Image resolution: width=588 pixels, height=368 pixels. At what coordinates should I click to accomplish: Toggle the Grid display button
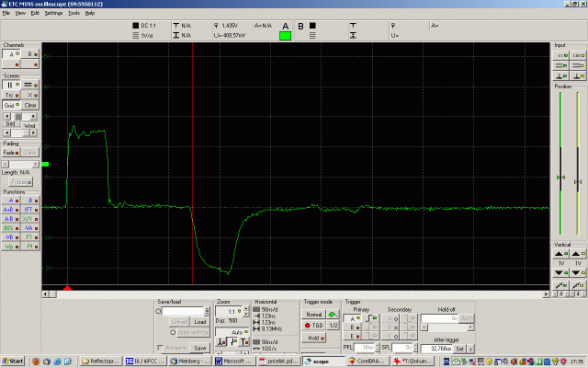tap(10, 105)
